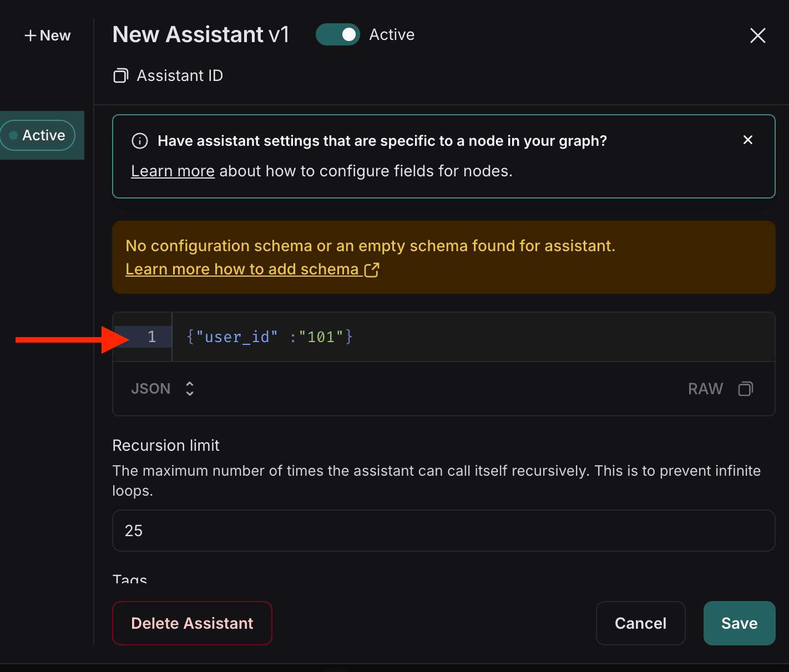Cancel editing the assistant
This screenshot has height=672, width=789.
click(640, 623)
